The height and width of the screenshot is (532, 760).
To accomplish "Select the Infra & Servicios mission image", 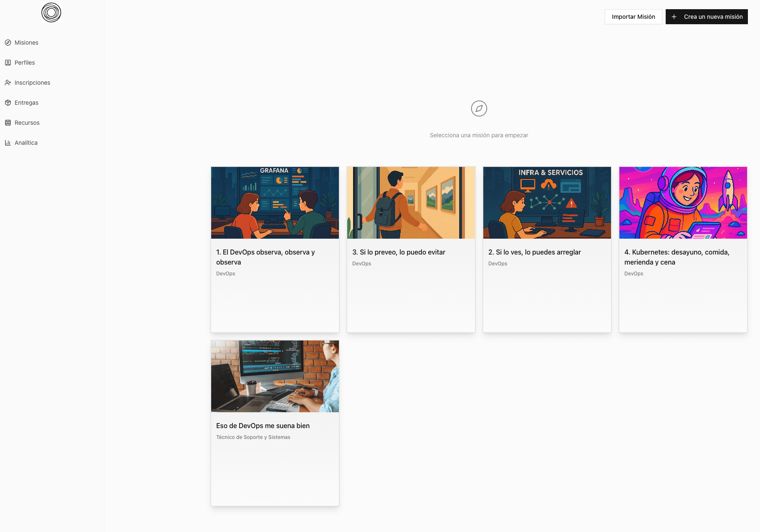I will (547, 203).
